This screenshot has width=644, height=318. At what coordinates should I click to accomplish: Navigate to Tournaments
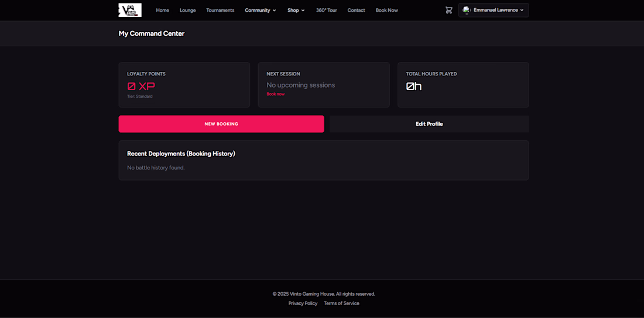point(220,11)
